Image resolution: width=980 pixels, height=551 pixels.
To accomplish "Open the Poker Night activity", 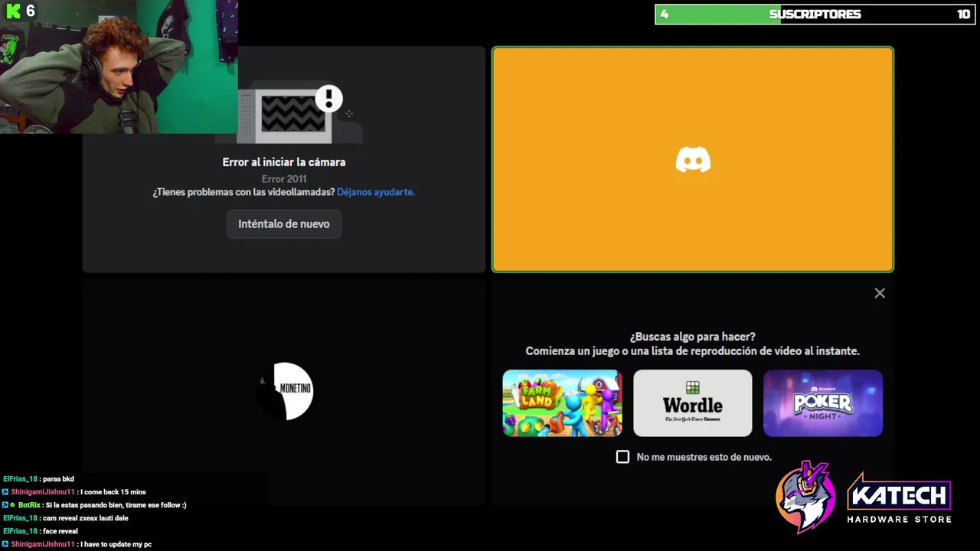I will [x=823, y=403].
